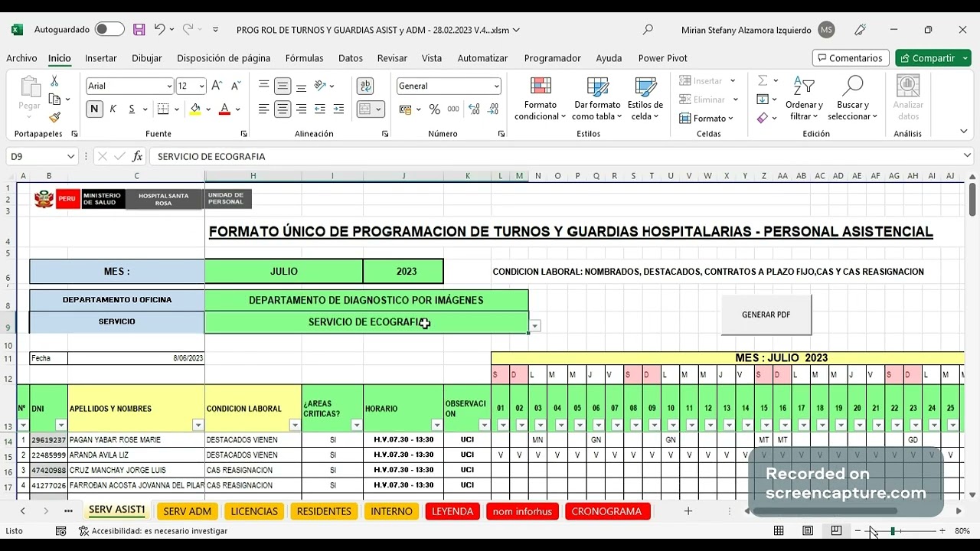Click the Accesibilidad status bar message

click(153, 530)
